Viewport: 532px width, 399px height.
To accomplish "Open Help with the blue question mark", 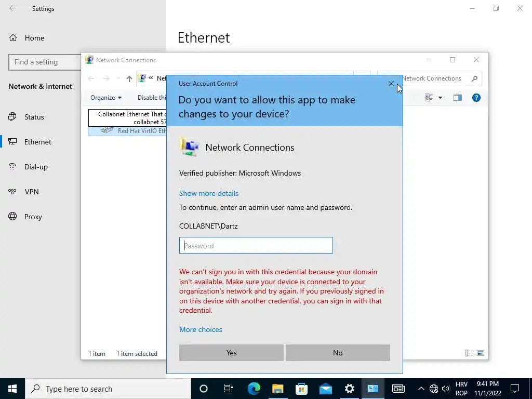I will (476, 98).
